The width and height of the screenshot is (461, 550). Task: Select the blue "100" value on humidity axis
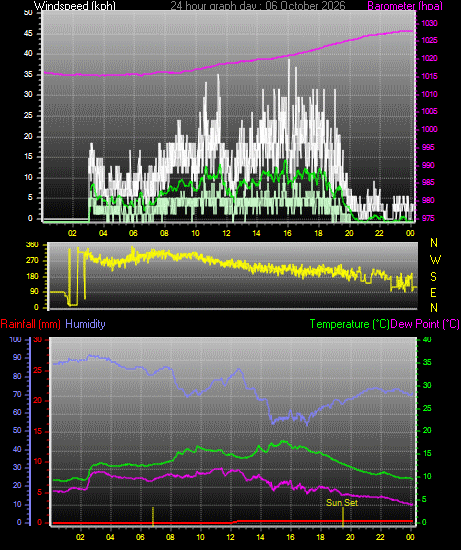pos(15,340)
